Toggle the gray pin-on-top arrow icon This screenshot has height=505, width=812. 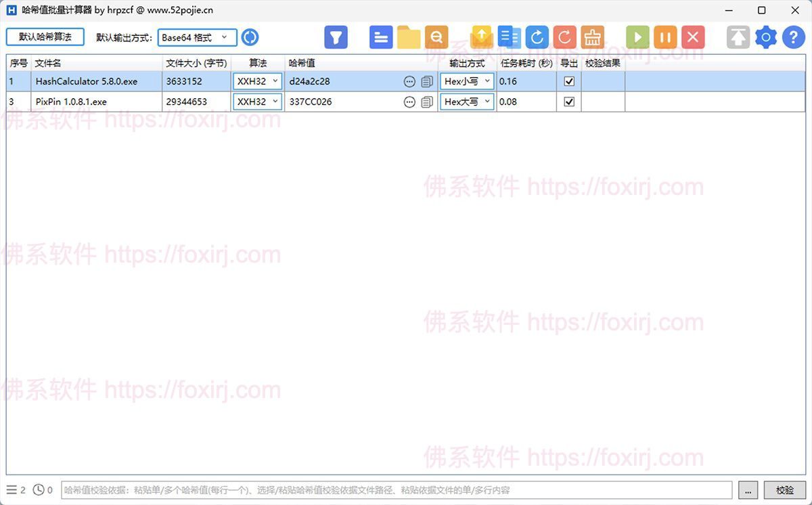click(738, 37)
